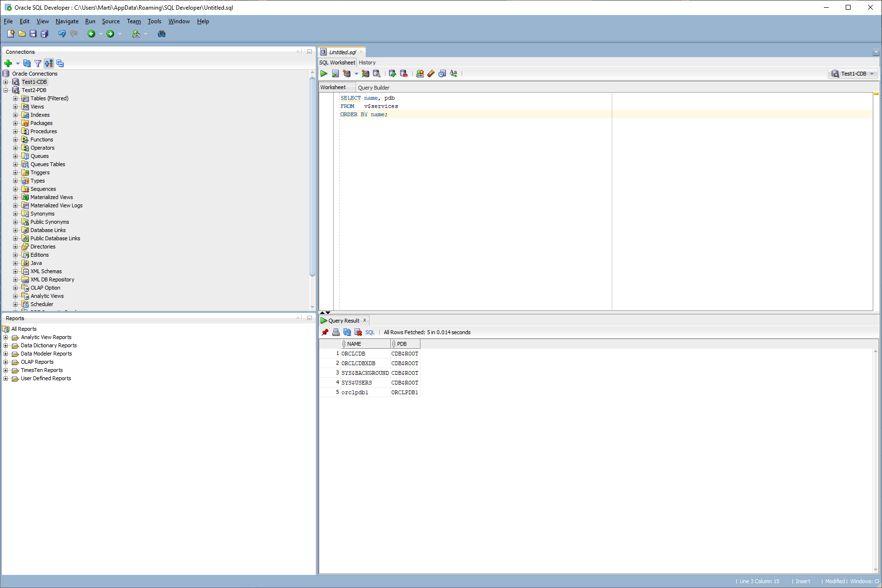Click the Unshared SQL Worksheet icon
Viewport: 882px width, 588px height.
(420, 74)
